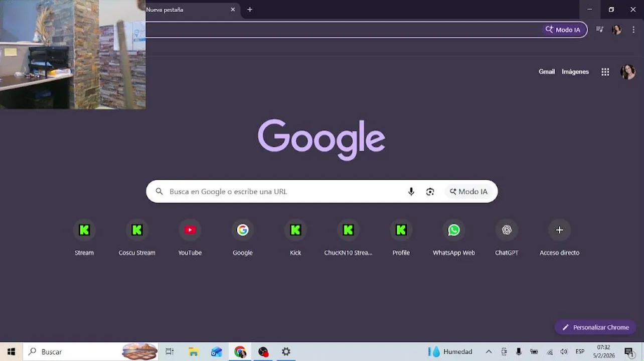
Task: Open Chrome's three-dot menu
Action: 633,30
